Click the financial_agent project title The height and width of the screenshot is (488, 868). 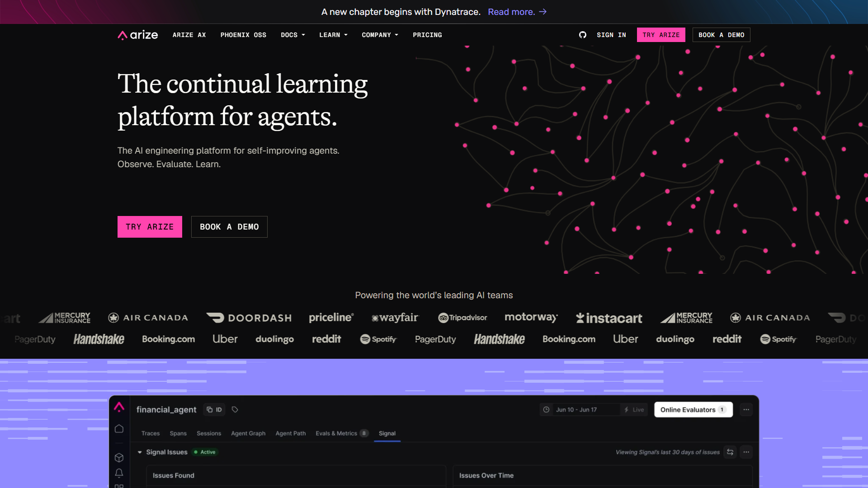(166, 409)
